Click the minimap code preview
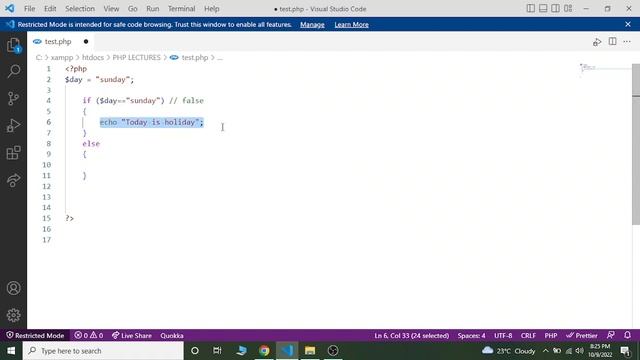This screenshot has height=360, width=640. [589, 68]
